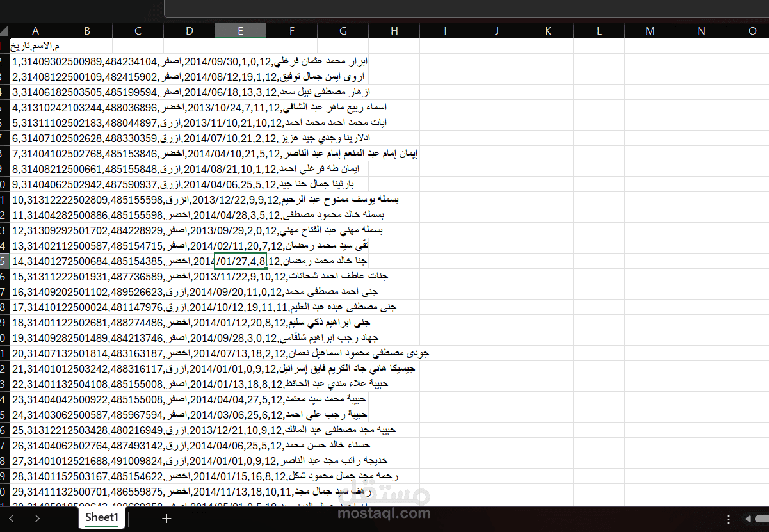Select column K by its header

click(547, 31)
